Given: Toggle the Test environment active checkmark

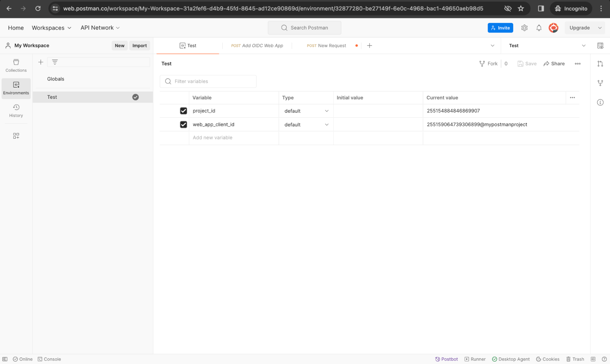Looking at the screenshot, I should (135, 97).
